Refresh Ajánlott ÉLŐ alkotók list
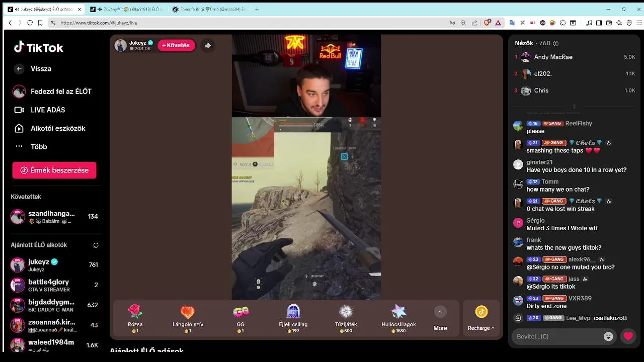Viewport: 644px width, 362px height. click(96, 245)
